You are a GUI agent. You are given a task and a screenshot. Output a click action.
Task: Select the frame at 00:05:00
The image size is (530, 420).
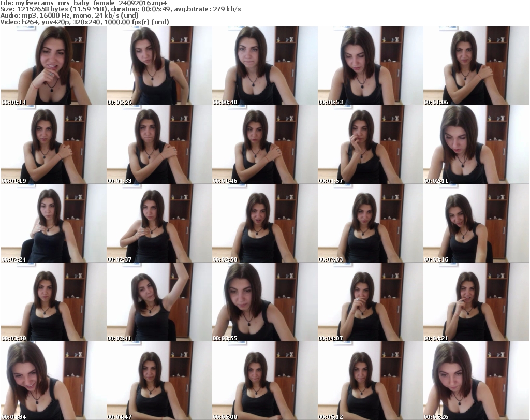264,381
